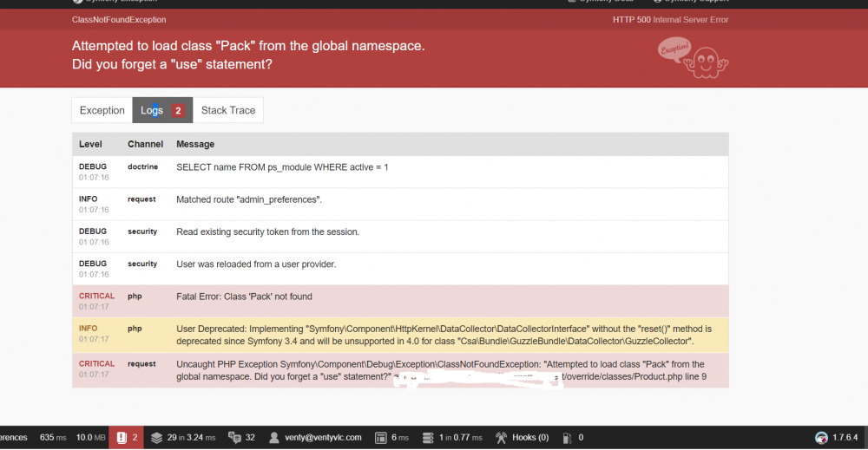Select the Fatal Error: Class 'Pack' not found message
Viewport: 868px width, 450px height.
tap(244, 297)
